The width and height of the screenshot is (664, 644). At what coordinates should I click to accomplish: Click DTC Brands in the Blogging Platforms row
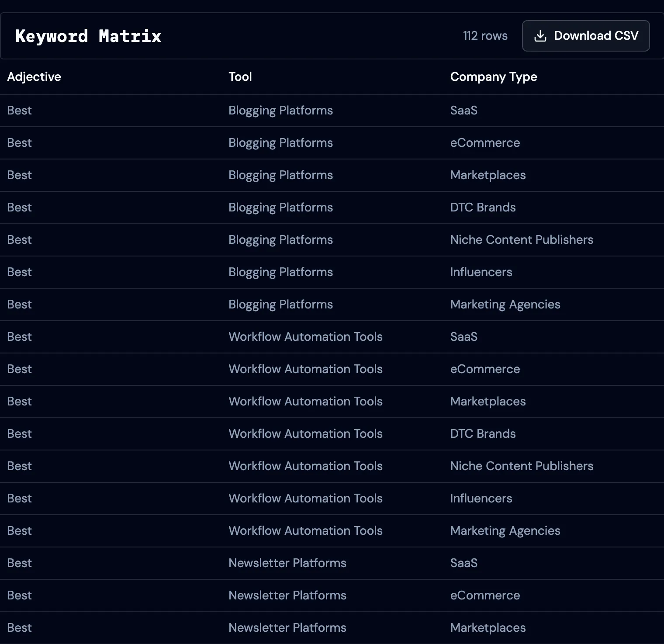pos(483,208)
